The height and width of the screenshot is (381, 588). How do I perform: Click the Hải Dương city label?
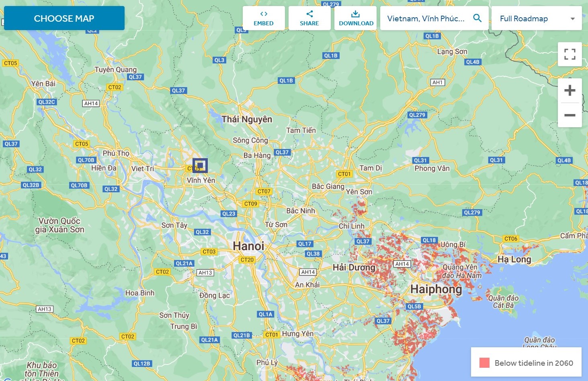pos(354,267)
